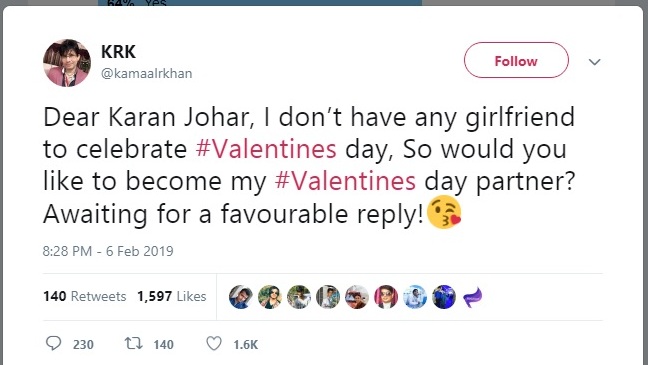Expand the tweet options chevron
Viewport: 648px width, 365px height.
(594, 62)
